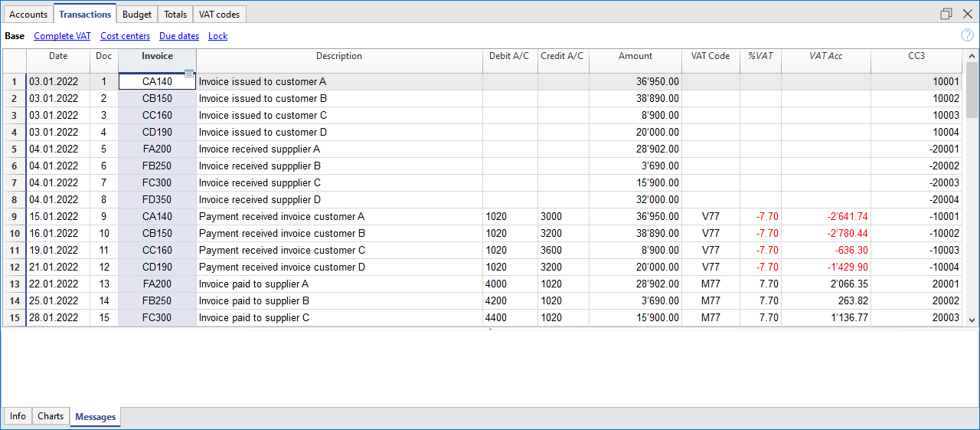Select row 9 via its row header
Image resolution: width=980 pixels, height=430 pixels.
coord(15,217)
